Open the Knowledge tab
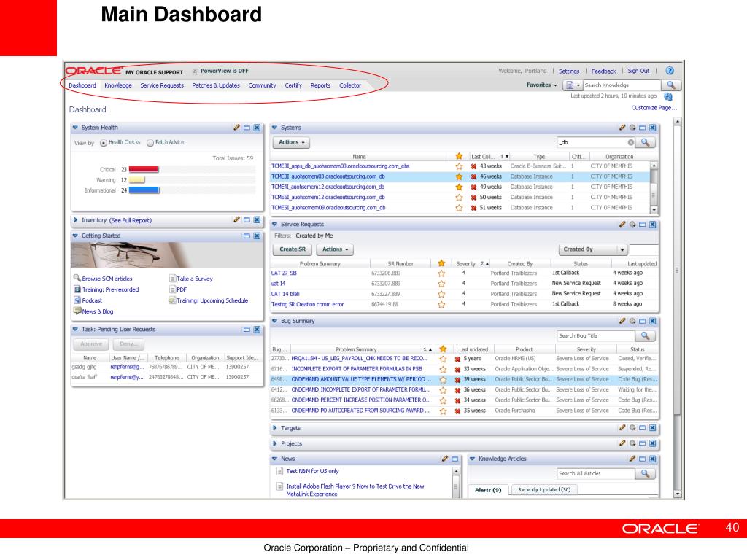 tap(118, 85)
